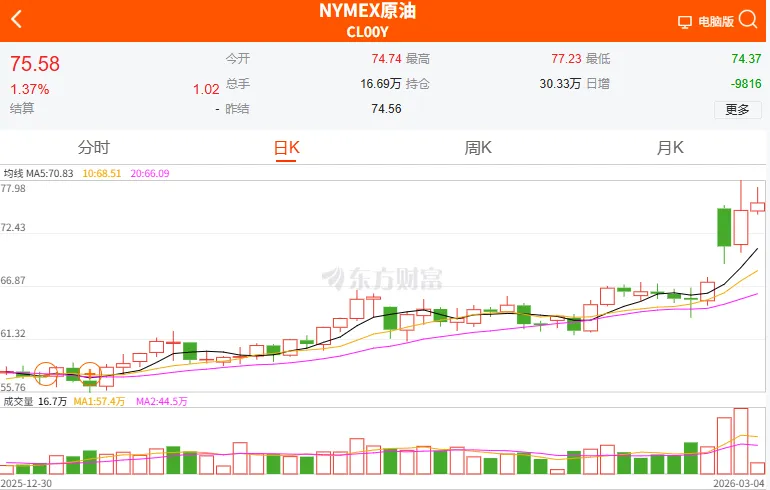The image size is (770, 490).
Task: Click the large green candlestick near chart end
Action: (724, 228)
